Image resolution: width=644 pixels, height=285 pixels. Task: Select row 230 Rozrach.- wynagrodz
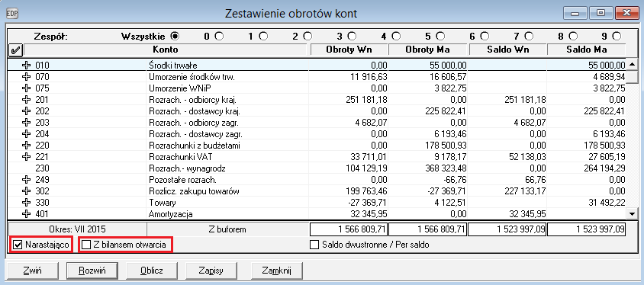(317, 168)
